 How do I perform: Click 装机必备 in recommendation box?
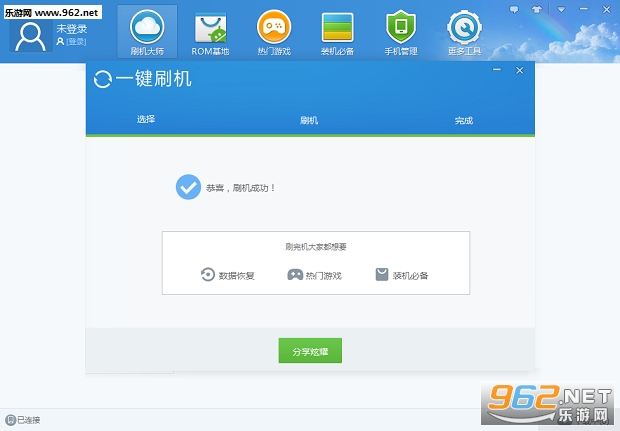(x=401, y=275)
